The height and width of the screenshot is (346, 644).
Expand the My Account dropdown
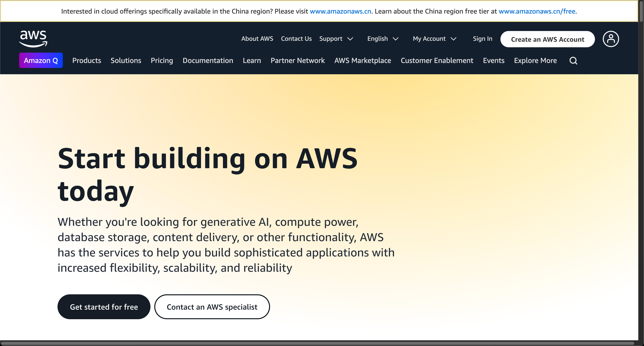pyautogui.click(x=434, y=39)
